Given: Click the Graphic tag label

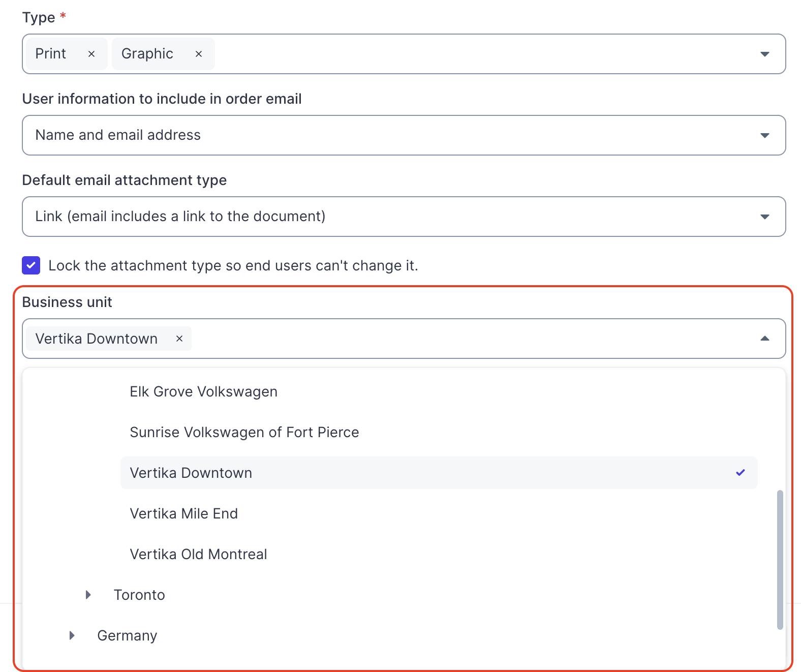Looking at the screenshot, I should (147, 54).
